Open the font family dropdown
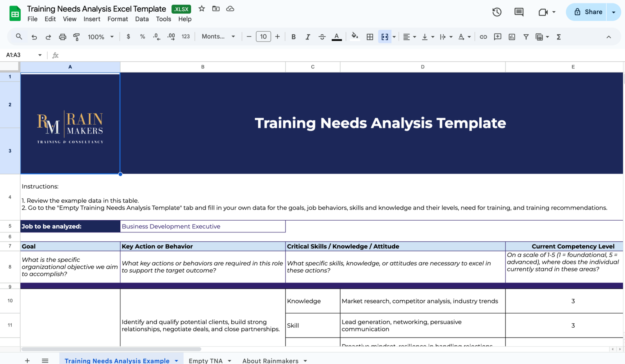Image resolution: width=625 pixels, height=364 pixels. coord(218,36)
